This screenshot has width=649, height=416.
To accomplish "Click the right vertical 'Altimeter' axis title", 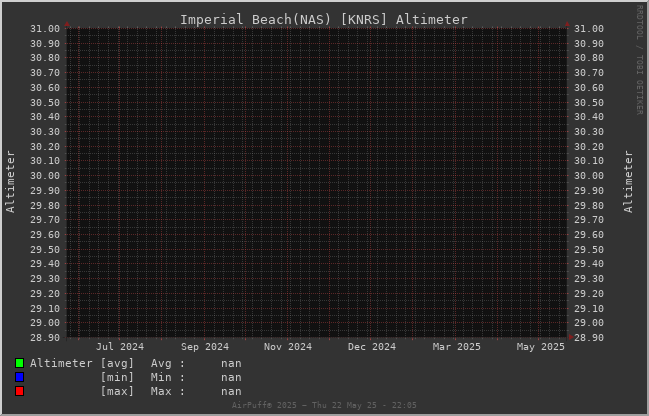I will tap(628, 182).
